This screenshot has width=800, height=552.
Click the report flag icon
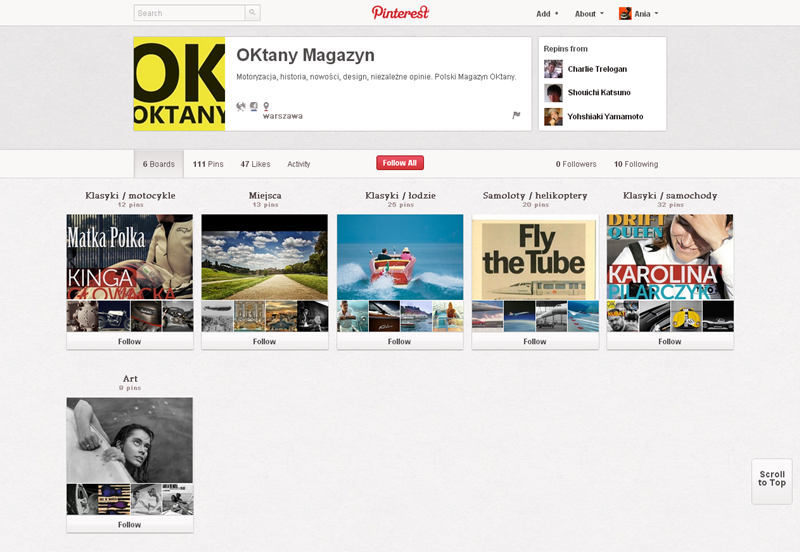[516, 115]
